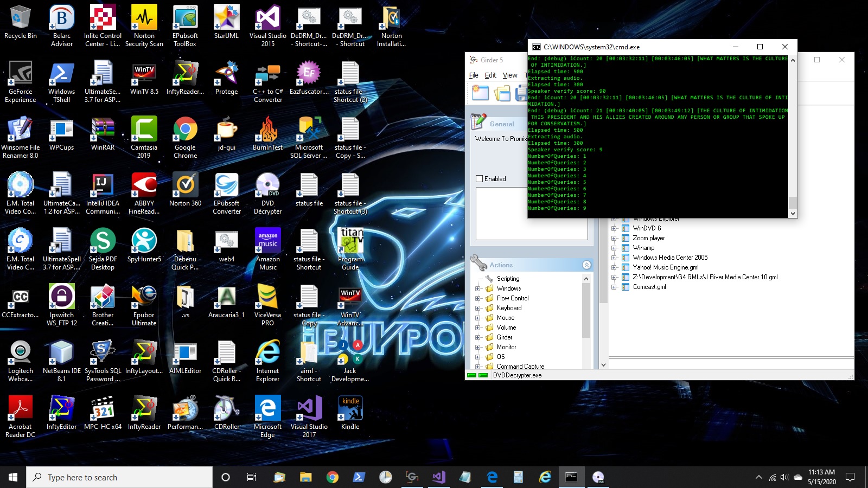Image resolution: width=868 pixels, height=488 pixels.
Task: Open Kindle desktop shortcut
Action: pyautogui.click(x=350, y=414)
